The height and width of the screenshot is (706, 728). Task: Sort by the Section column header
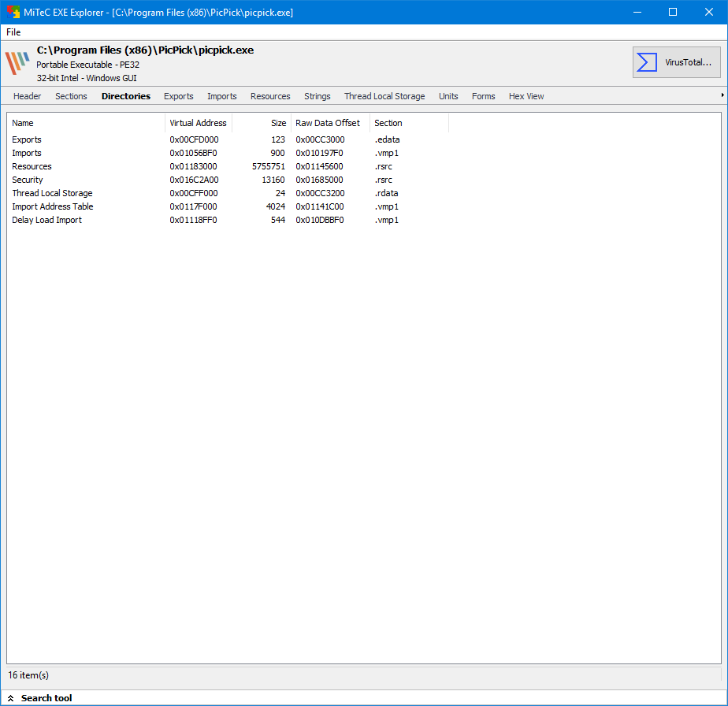[x=409, y=123]
